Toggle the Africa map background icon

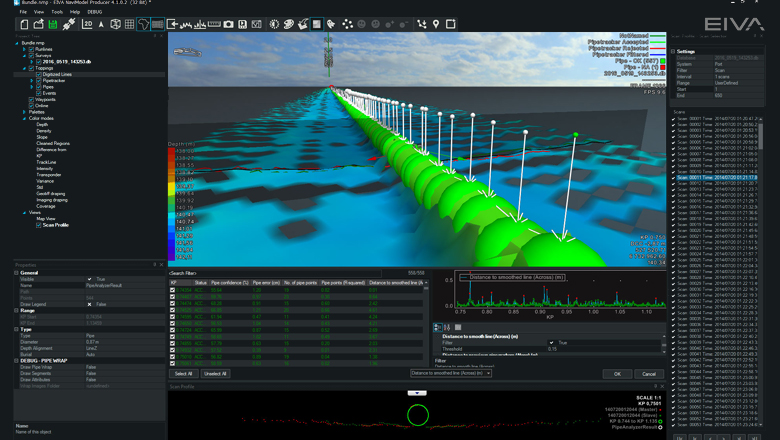(143, 24)
